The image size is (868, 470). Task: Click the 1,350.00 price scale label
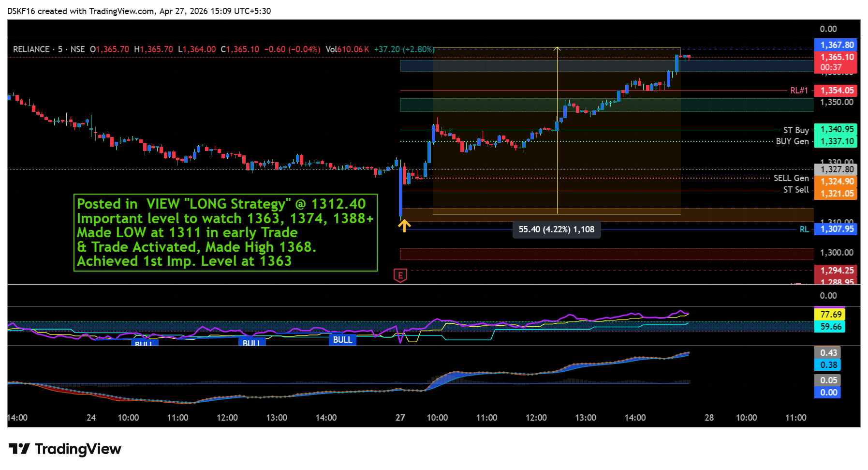(837, 102)
